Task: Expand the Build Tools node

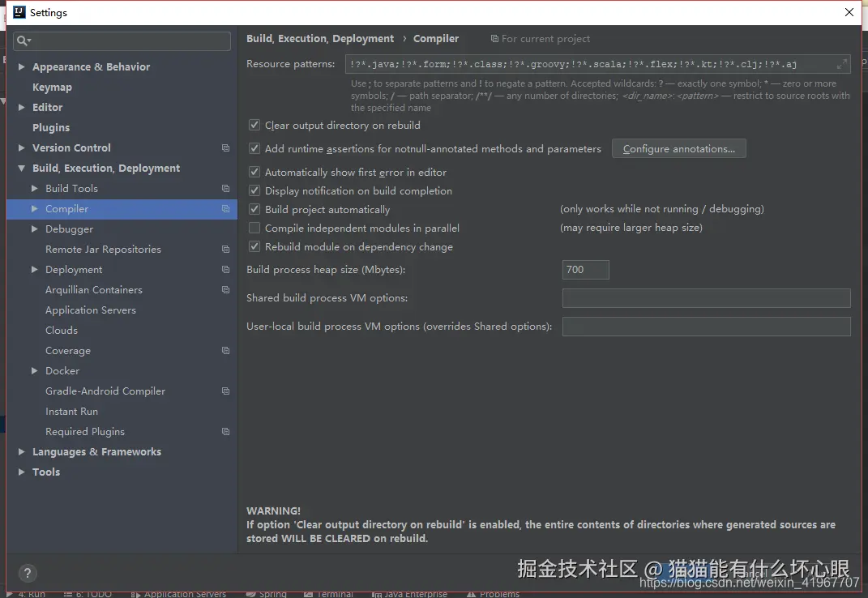Action: [x=34, y=188]
